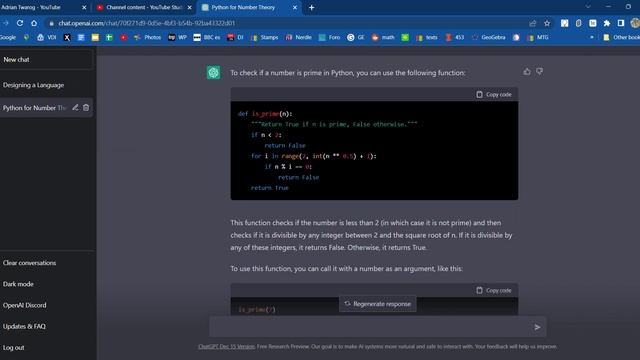640x360 pixels.
Task: Open the GeoGebra bookmark
Action: click(488, 37)
